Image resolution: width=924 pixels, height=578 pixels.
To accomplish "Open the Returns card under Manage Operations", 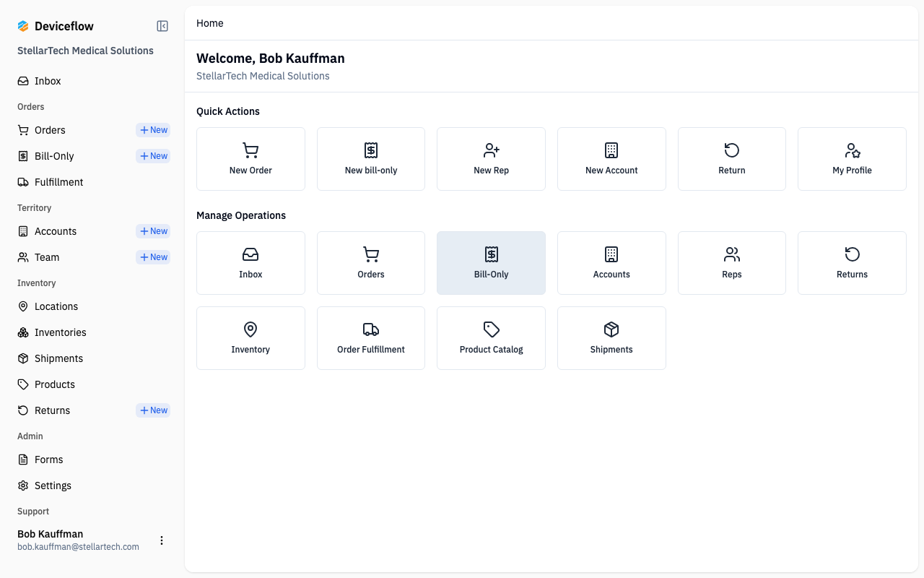I will (x=852, y=263).
